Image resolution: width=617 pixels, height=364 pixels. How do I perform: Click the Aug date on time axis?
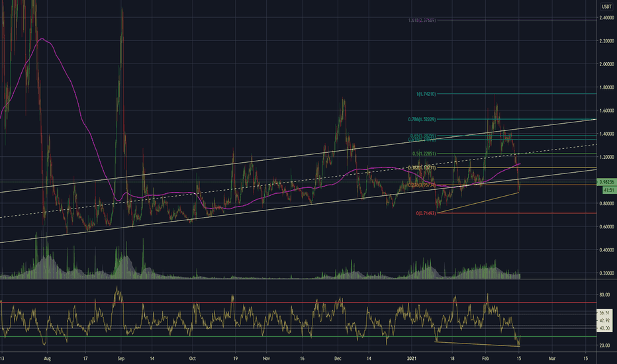coord(47,359)
